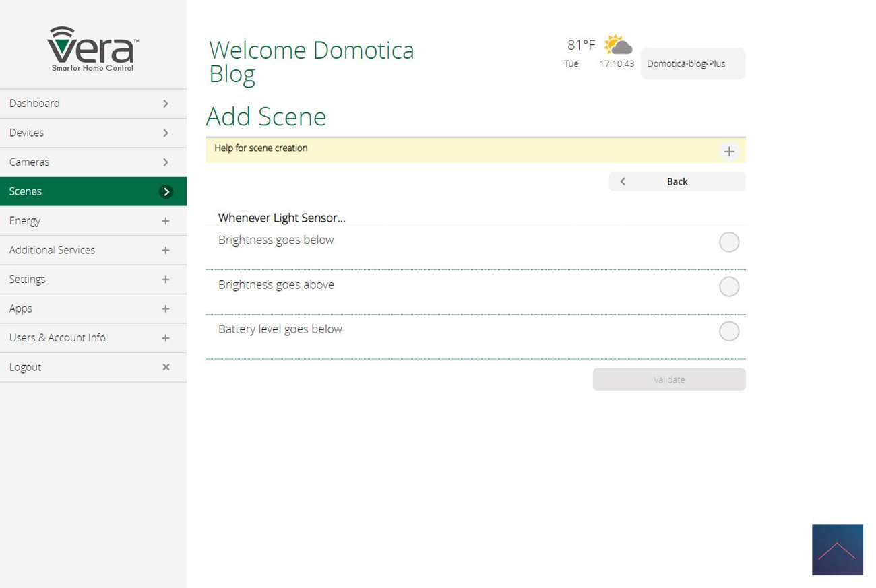Click the Vera logo

point(93,48)
